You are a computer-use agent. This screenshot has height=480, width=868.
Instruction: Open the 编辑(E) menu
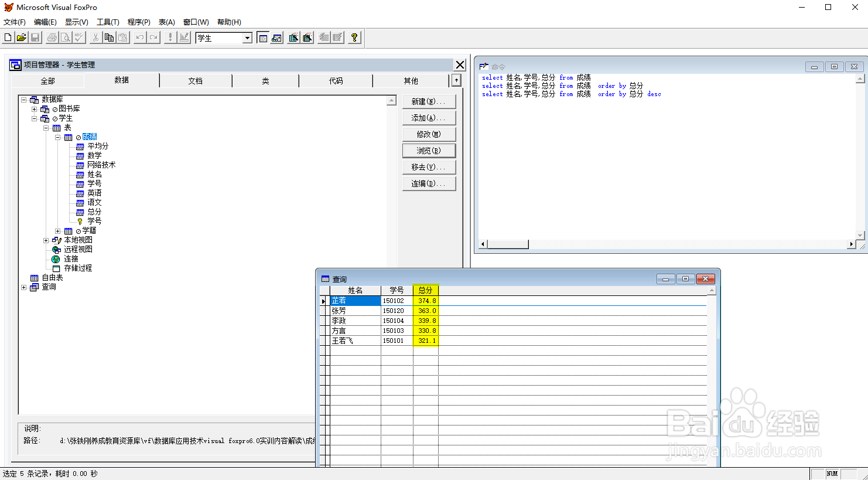coord(45,22)
